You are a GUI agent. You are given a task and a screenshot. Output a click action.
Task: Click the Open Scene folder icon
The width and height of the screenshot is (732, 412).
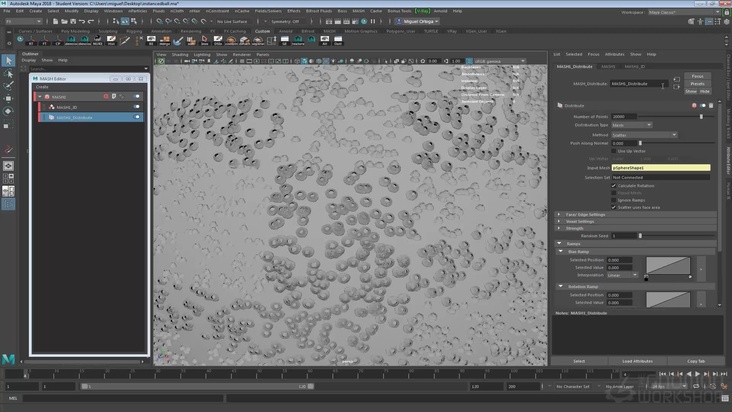pos(64,21)
